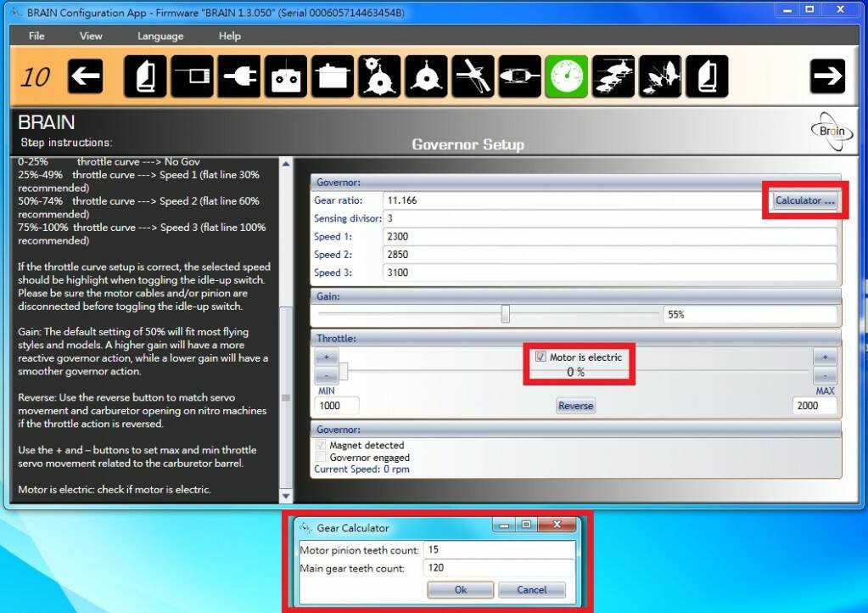The width and height of the screenshot is (868, 613).
Task: Maximize the Gear Calculator window
Action: point(526,525)
